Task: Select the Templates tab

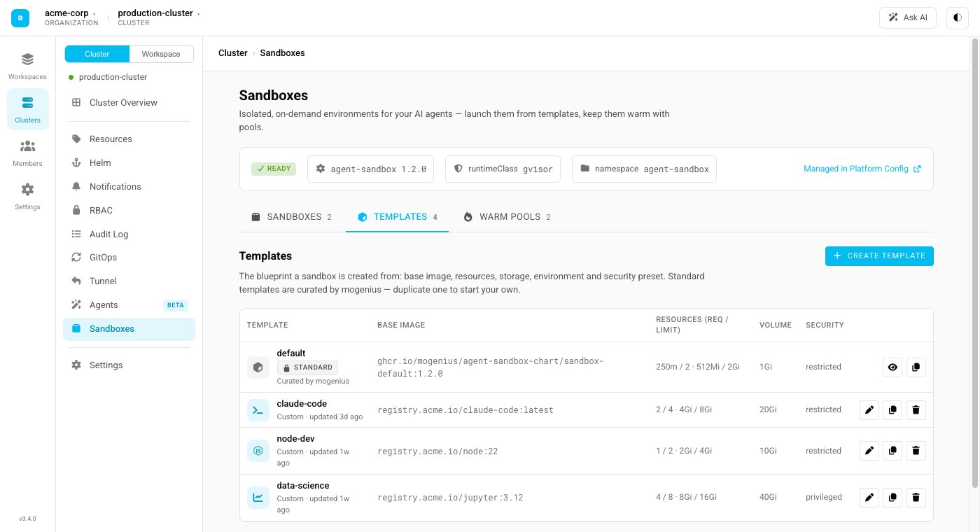Action: [398, 217]
